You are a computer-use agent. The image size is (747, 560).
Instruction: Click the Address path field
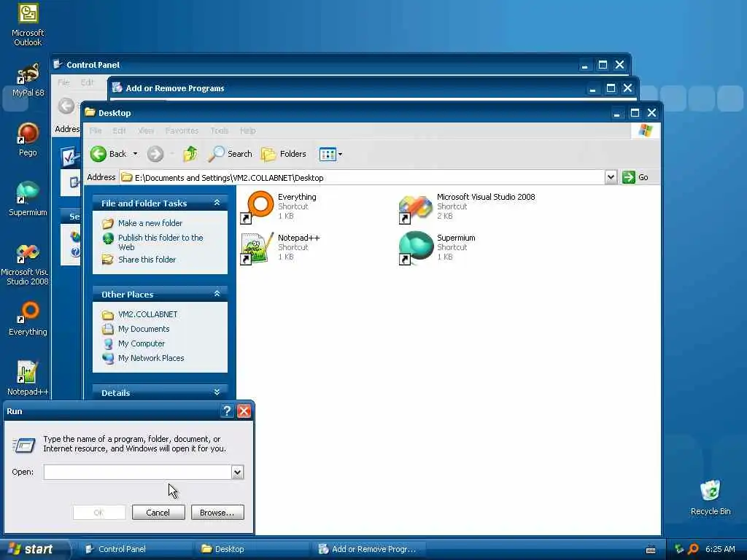362,178
